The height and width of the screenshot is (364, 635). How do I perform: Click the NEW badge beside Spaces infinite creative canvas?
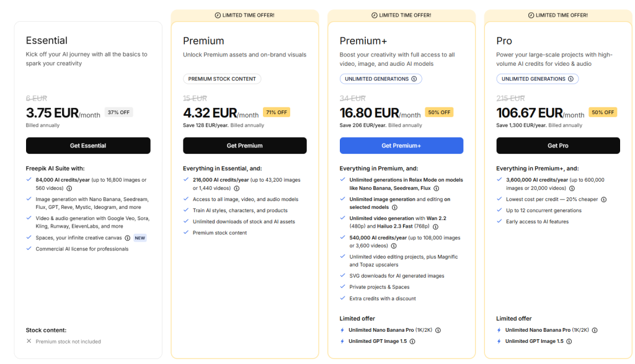tap(140, 238)
